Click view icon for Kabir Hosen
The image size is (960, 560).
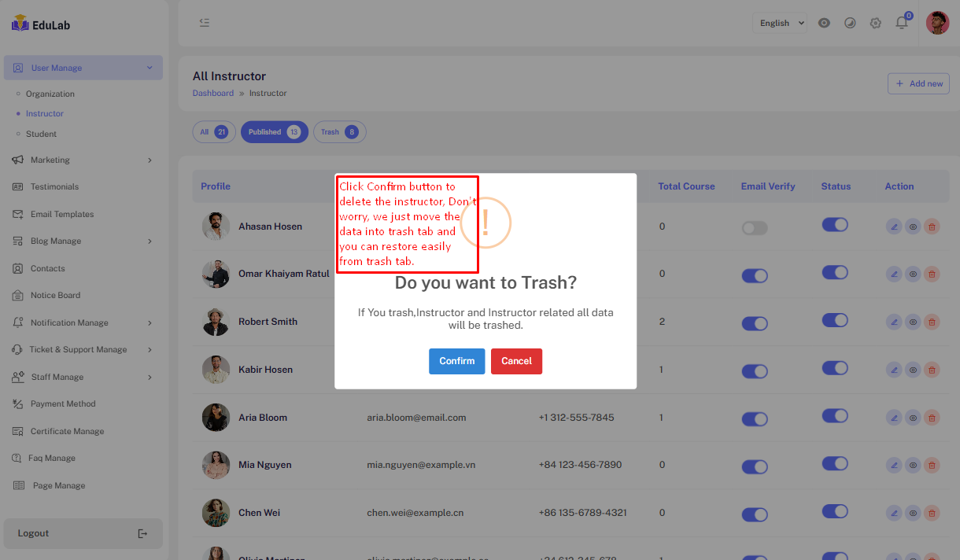[913, 370]
